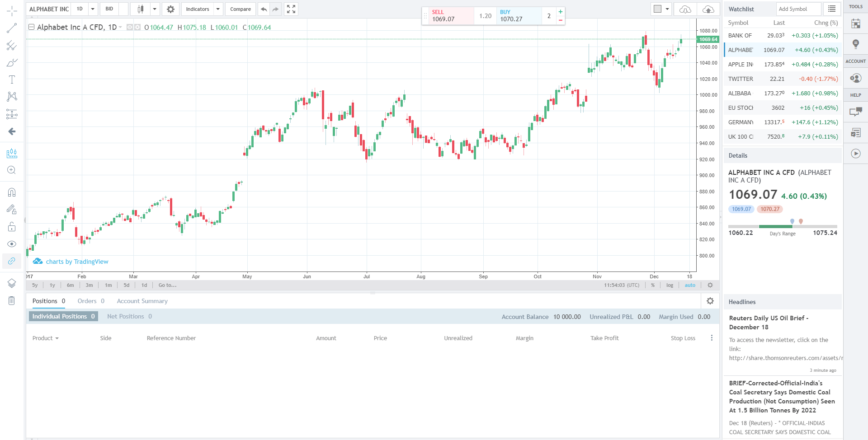Image resolution: width=868 pixels, height=440 pixels.
Task: Click the Add Symbol input field
Action: click(x=798, y=9)
